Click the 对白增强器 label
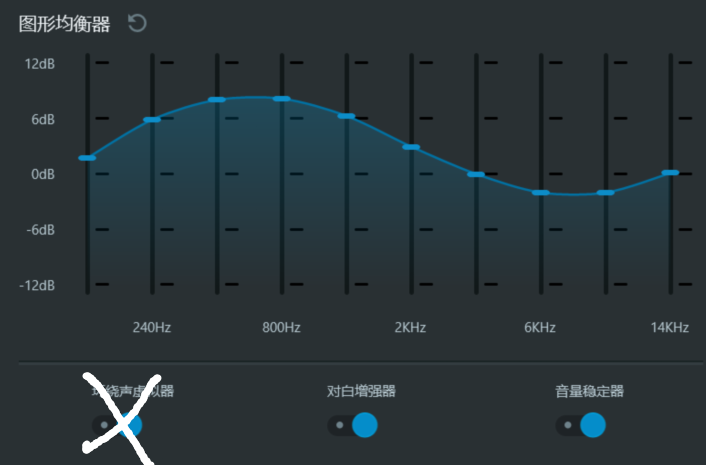This screenshot has height=465, width=706. click(361, 391)
